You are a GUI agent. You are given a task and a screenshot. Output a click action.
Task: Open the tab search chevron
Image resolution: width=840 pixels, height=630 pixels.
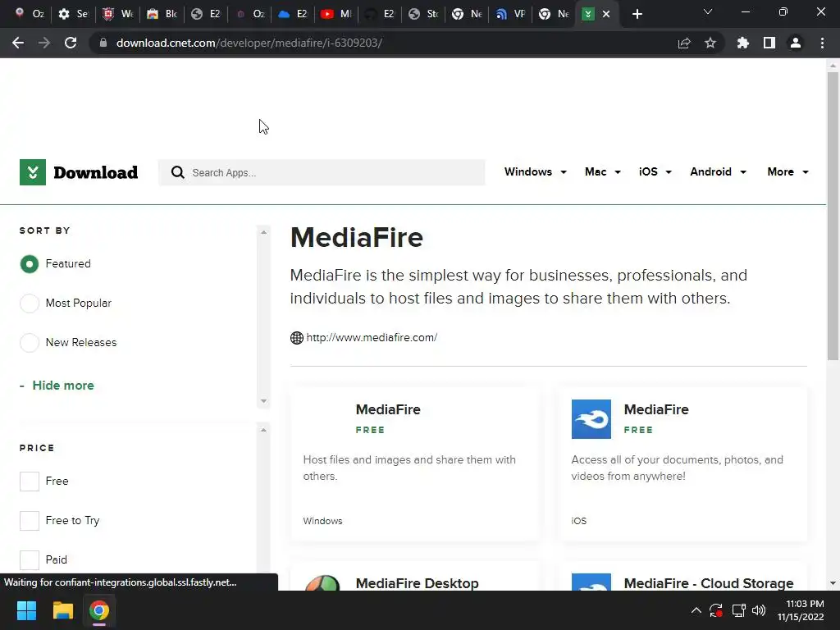[708, 11]
